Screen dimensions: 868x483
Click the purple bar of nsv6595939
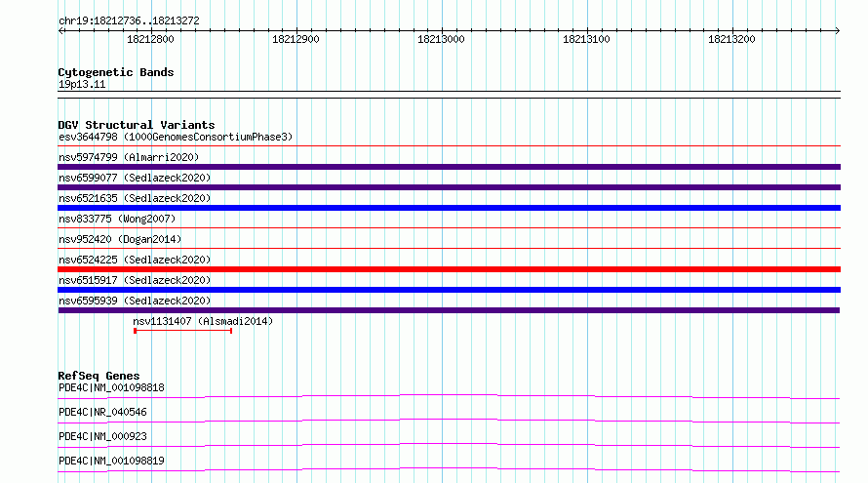coord(449,310)
